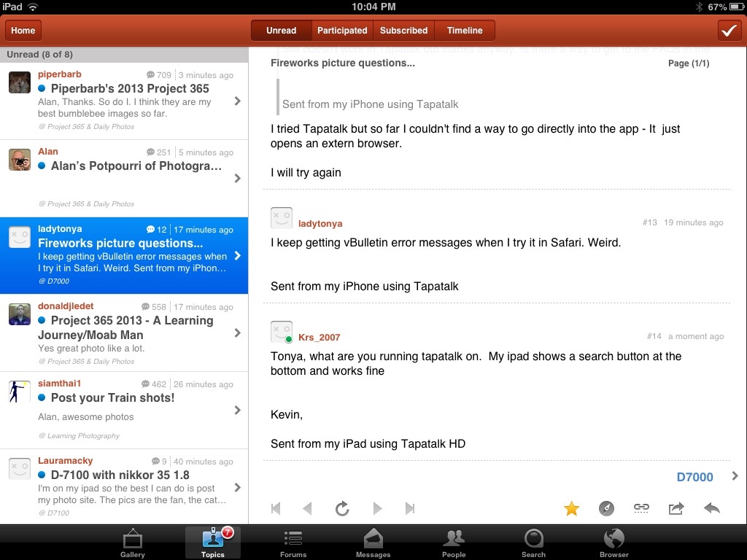Open the Messages icon in bottom bar
747x560 pixels.
(x=373, y=542)
